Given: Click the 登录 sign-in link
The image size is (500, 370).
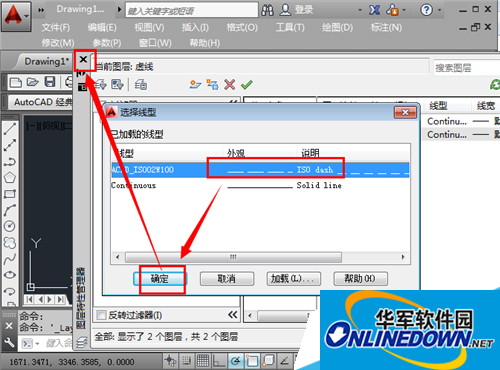Looking at the screenshot, I should (x=303, y=10).
